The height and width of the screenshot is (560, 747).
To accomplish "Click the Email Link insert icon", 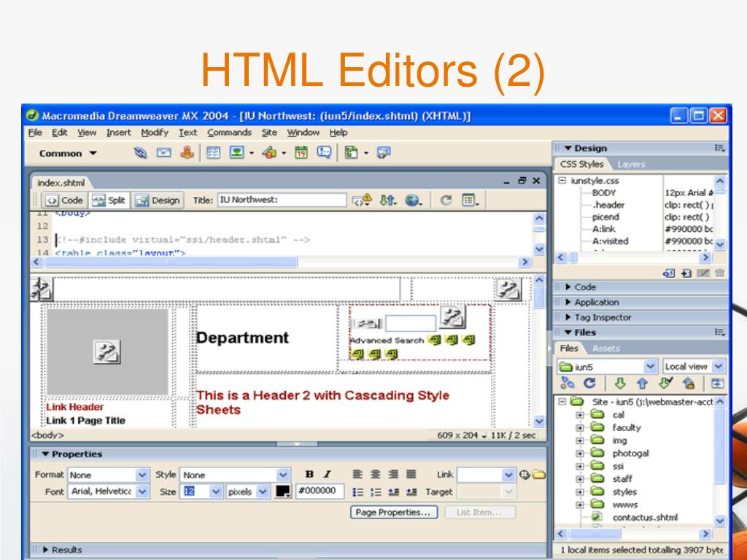I will 164,153.
